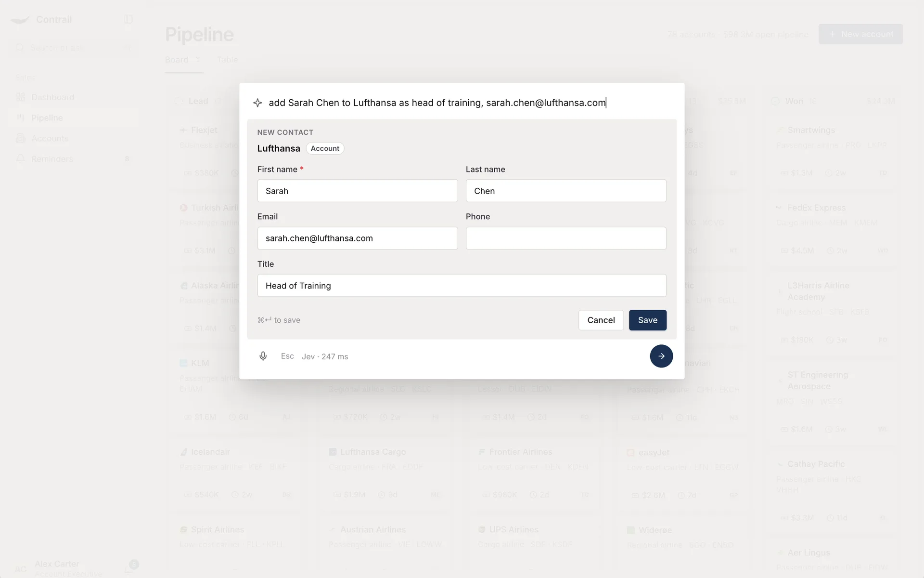Focus the empty Phone field
The width and height of the screenshot is (924, 578).
pyautogui.click(x=566, y=238)
